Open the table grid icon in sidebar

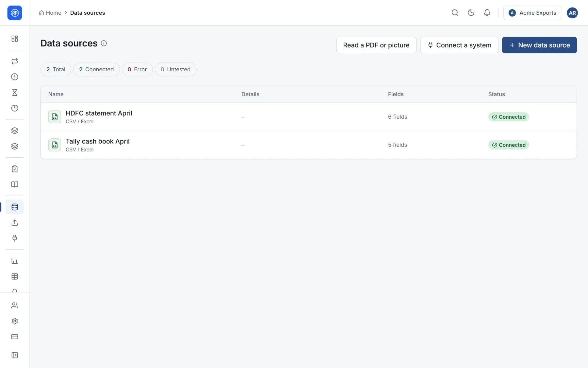pyautogui.click(x=15, y=276)
